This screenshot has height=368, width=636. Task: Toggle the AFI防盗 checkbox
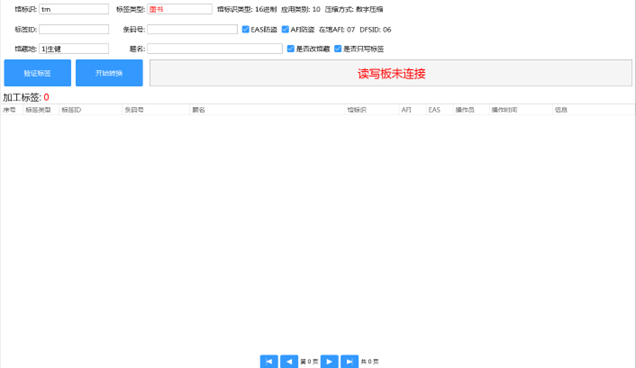pyautogui.click(x=285, y=29)
